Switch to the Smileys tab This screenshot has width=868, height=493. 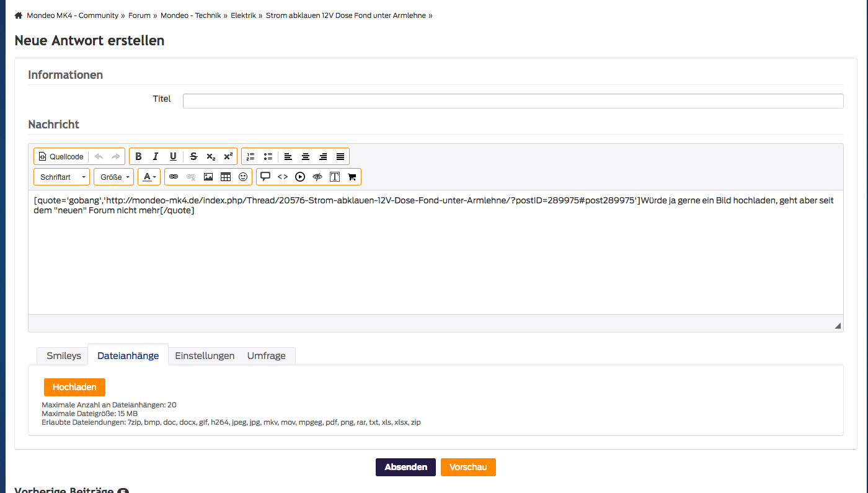[64, 356]
